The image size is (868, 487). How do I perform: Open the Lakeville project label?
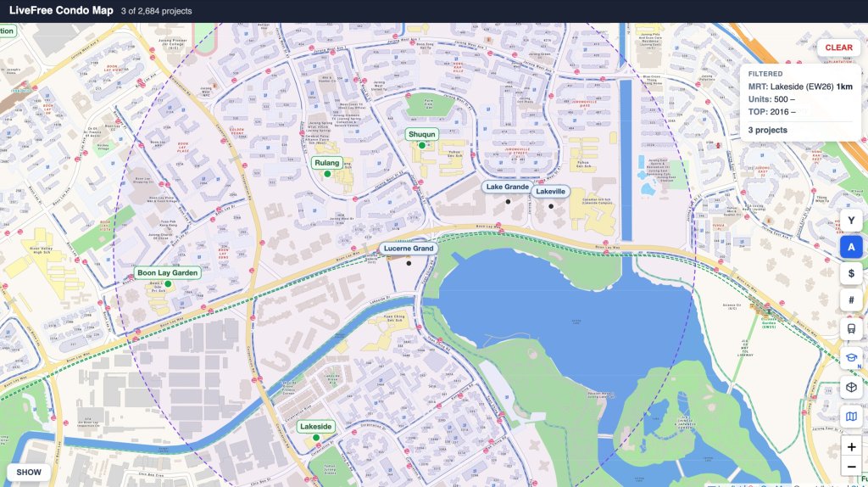point(550,191)
